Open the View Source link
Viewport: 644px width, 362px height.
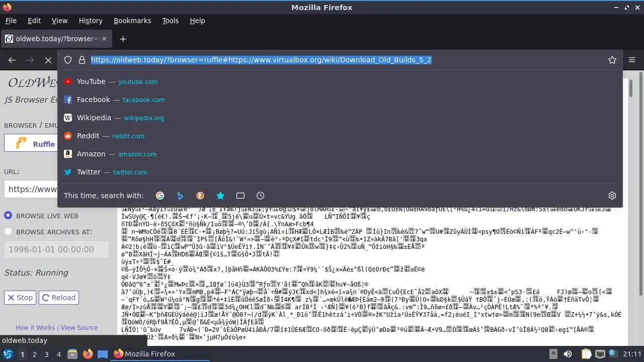[79, 327]
